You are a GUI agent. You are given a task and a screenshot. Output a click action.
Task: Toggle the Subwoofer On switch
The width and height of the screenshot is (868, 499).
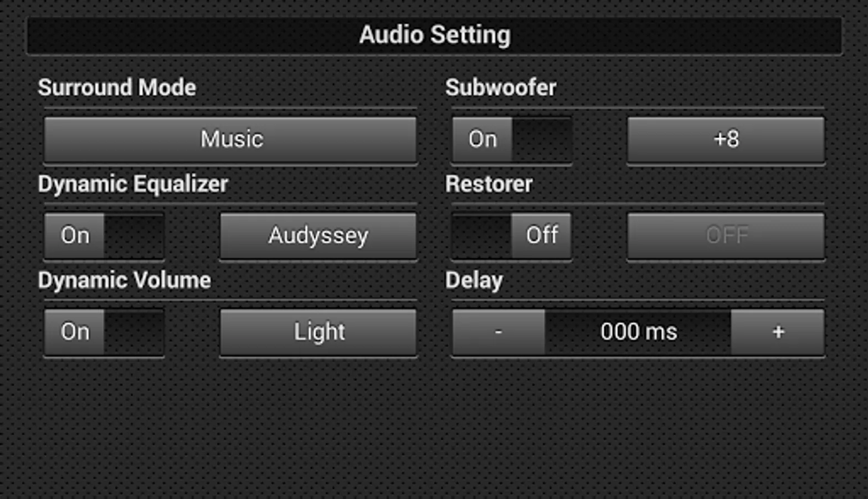(x=512, y=139)
